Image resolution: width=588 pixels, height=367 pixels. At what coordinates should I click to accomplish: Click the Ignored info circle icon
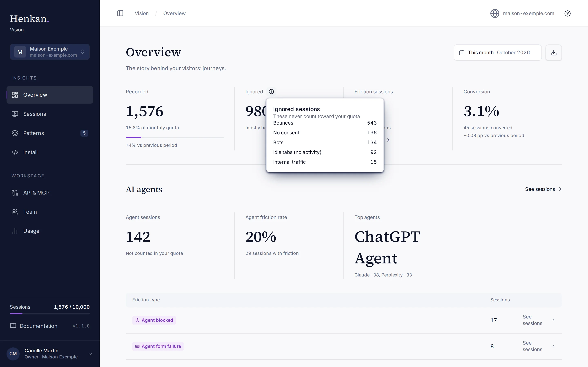(271, 92)
